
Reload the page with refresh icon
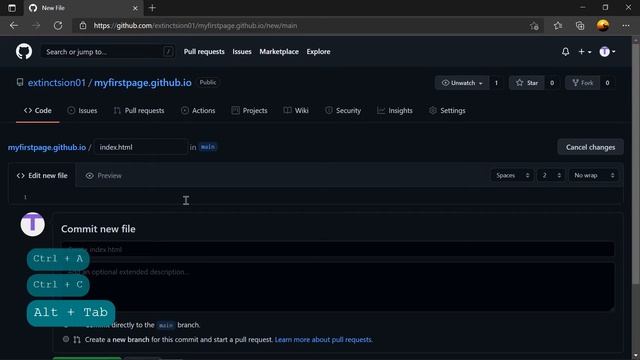click(58, 26)
